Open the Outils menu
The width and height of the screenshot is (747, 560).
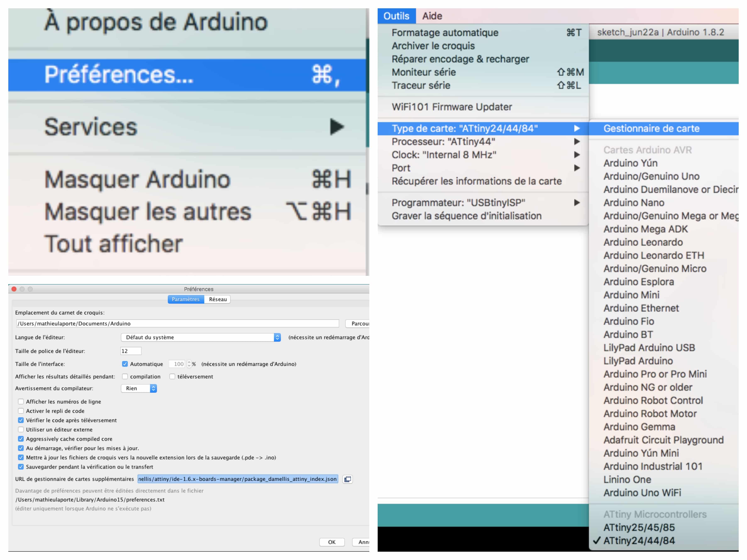397,16
